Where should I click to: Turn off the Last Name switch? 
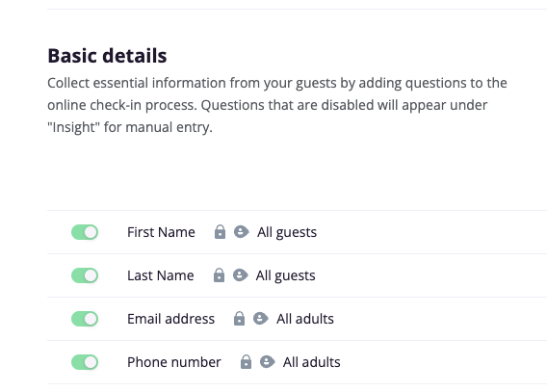click(x=85, y=275)
